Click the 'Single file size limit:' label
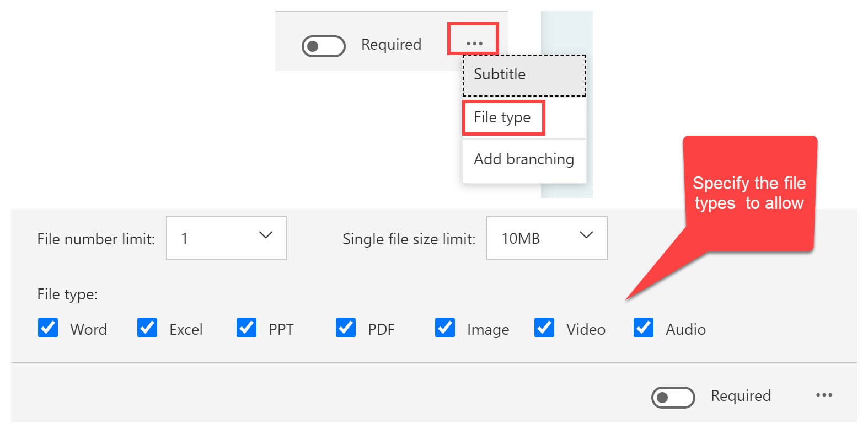Image resolution: width=868 pixels, height=434 pixels. coord(409,239)
